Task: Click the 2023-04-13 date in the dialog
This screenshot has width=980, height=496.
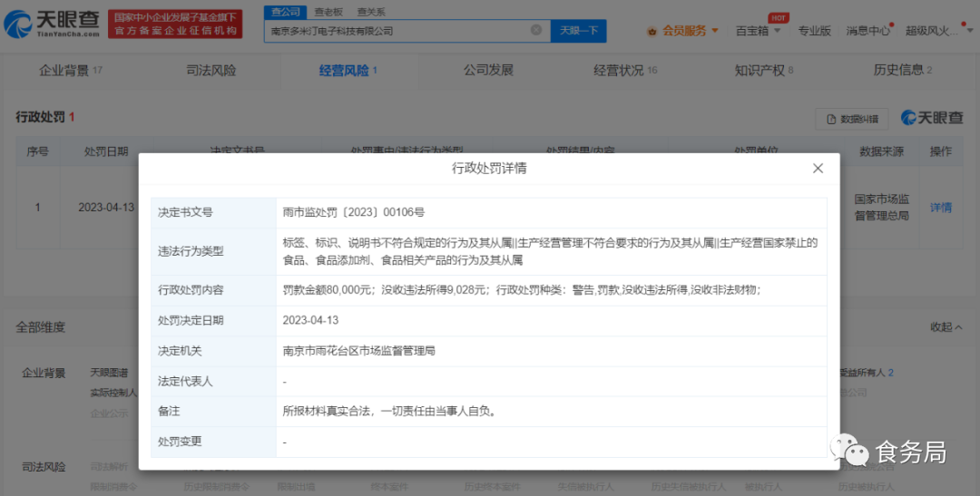Action: point(310,320)
